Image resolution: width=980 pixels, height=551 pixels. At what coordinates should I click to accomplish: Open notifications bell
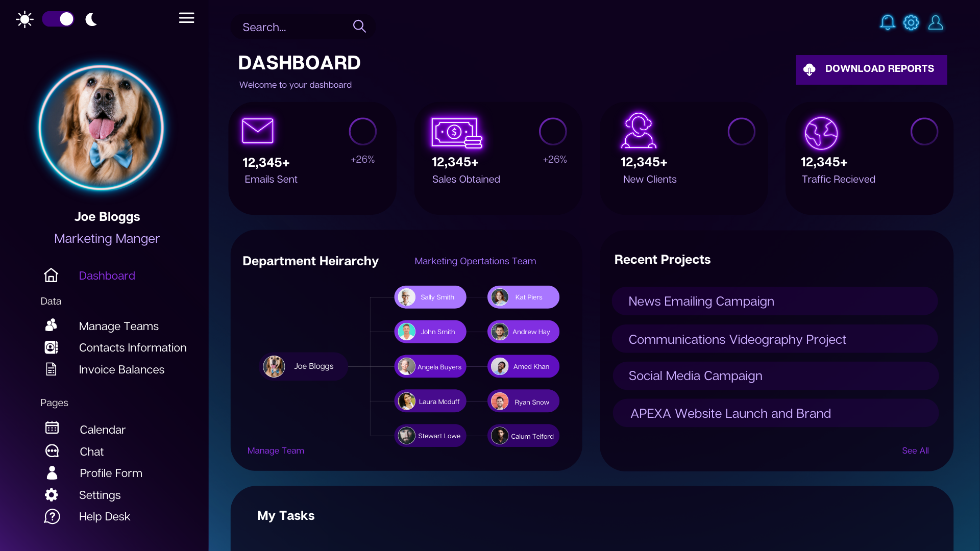click(x=888, y=22)
